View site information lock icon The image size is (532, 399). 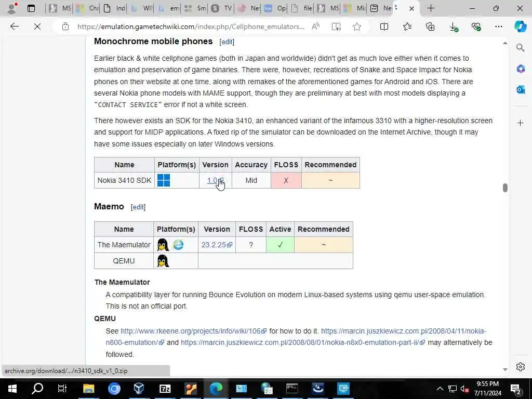pyautogui.click(x=65, y=26)
